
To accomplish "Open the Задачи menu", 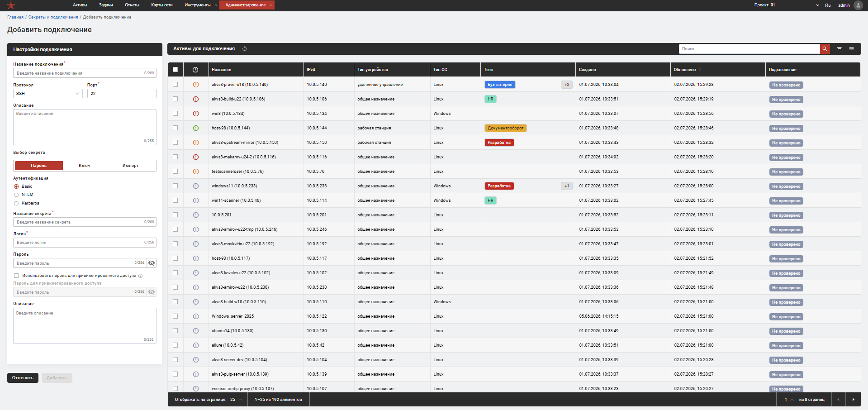I will tap(106, 5).
